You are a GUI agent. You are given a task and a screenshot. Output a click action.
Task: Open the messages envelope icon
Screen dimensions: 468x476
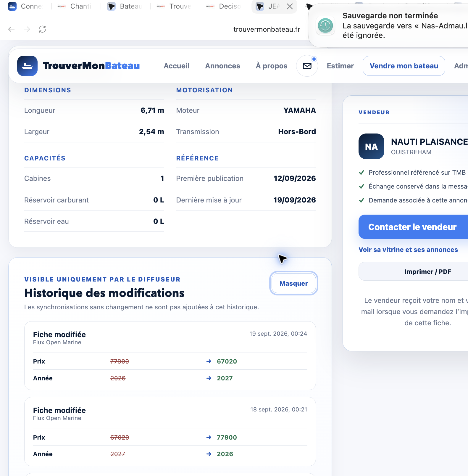click(307, 66)
